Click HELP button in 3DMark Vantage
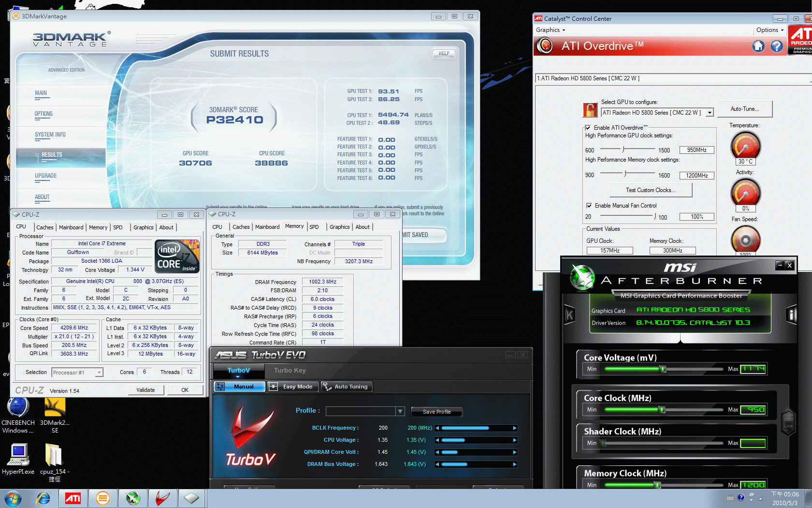812x508 pixels. (444, 54)
